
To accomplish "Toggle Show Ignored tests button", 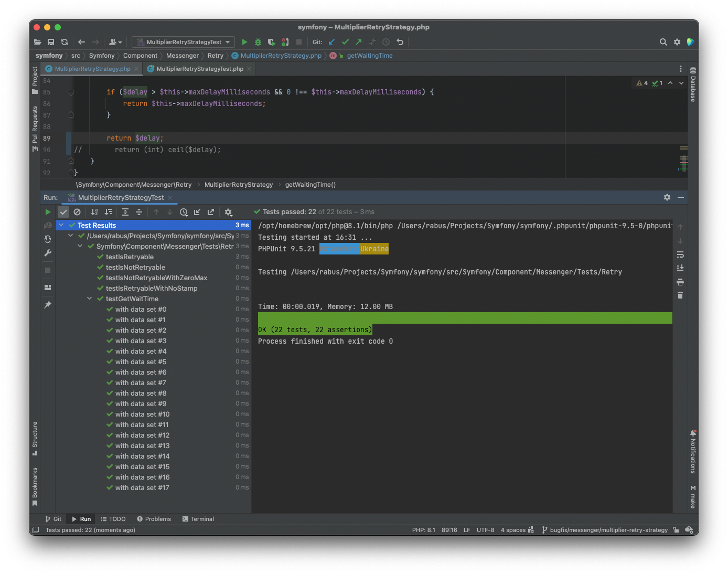I will click(x=77, y=212).
